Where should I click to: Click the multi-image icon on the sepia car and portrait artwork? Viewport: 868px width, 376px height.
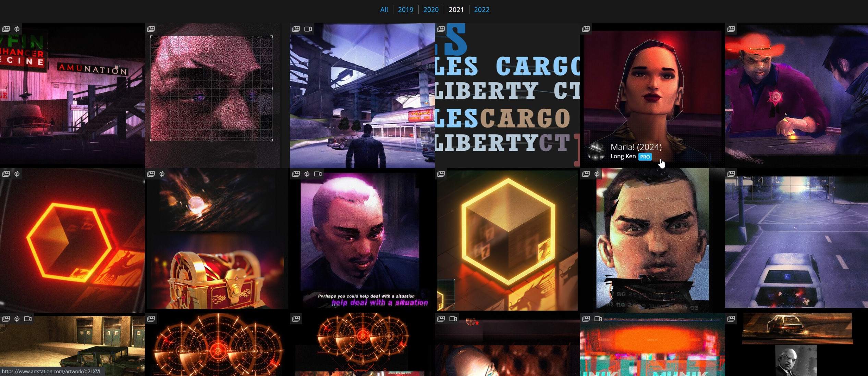[x=731, y=319]
